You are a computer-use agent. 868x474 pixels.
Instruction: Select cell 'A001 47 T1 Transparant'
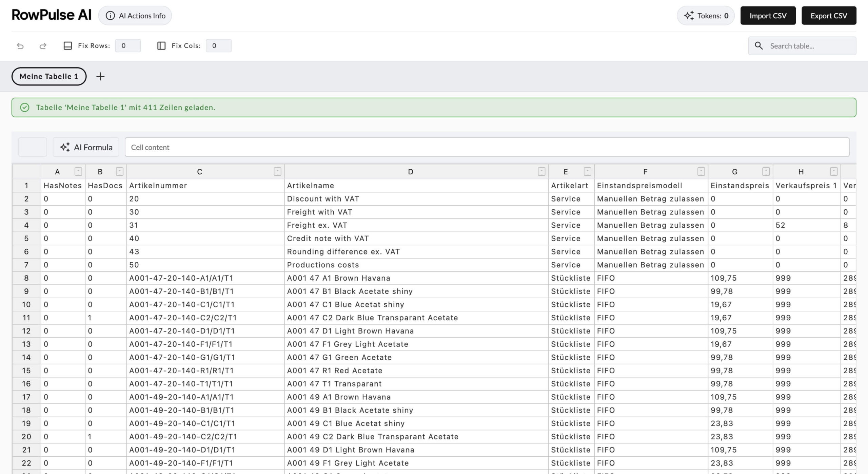416,384
